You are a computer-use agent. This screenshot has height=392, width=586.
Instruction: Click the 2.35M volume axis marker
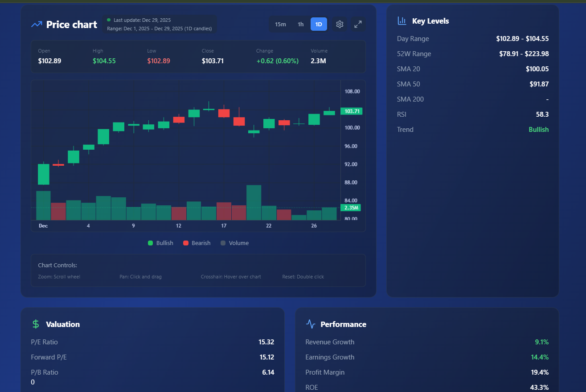point(351,208)
